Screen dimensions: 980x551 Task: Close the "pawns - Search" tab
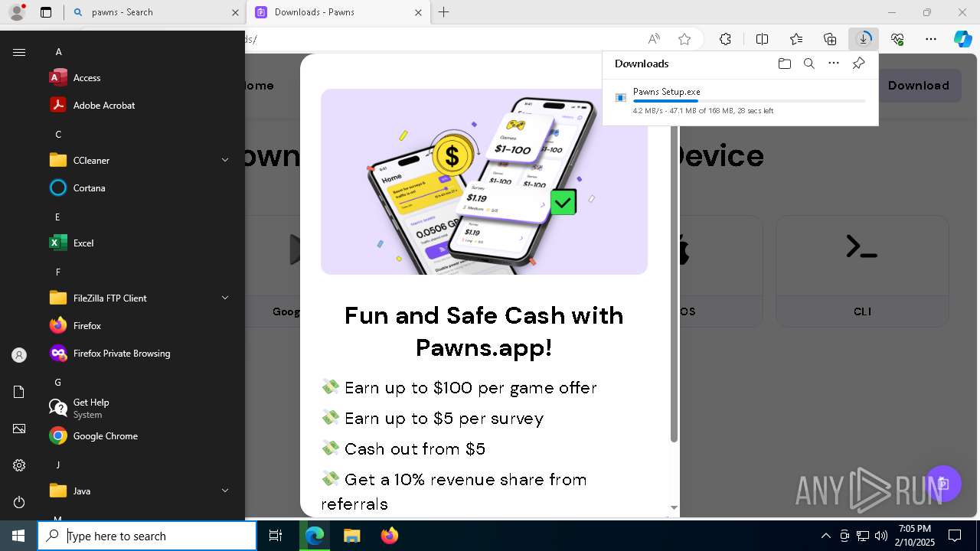coord(235,12)
